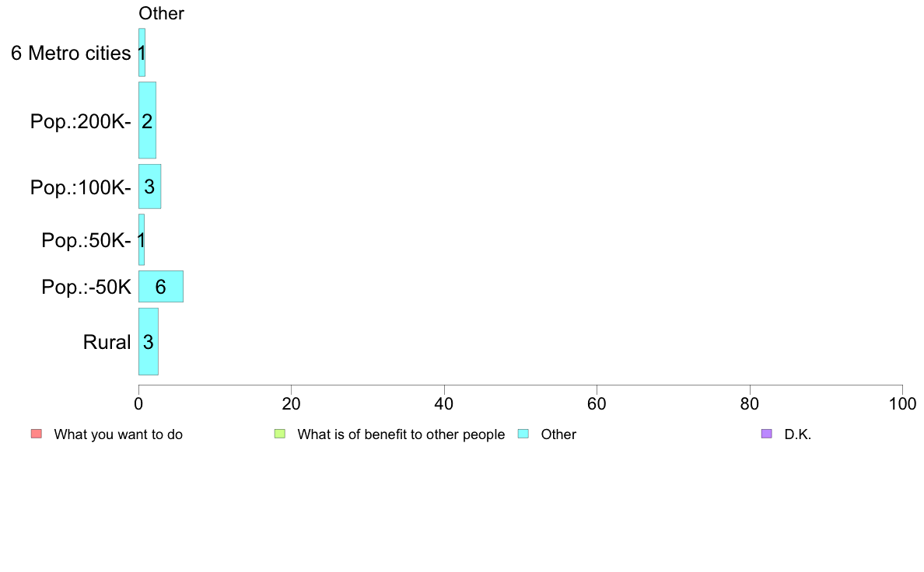This screenshot has height=572, width=924.
Task: Select the 'Pop.:200K-' bar showing 2
Action: (x=147, y=120)
